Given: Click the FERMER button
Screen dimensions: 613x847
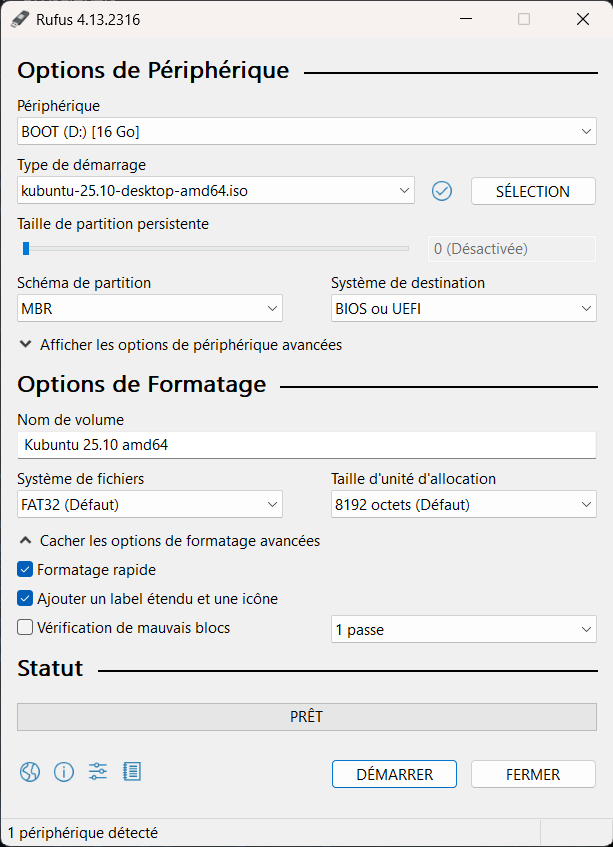Looking at the screenshot, I should coord(533,774).
